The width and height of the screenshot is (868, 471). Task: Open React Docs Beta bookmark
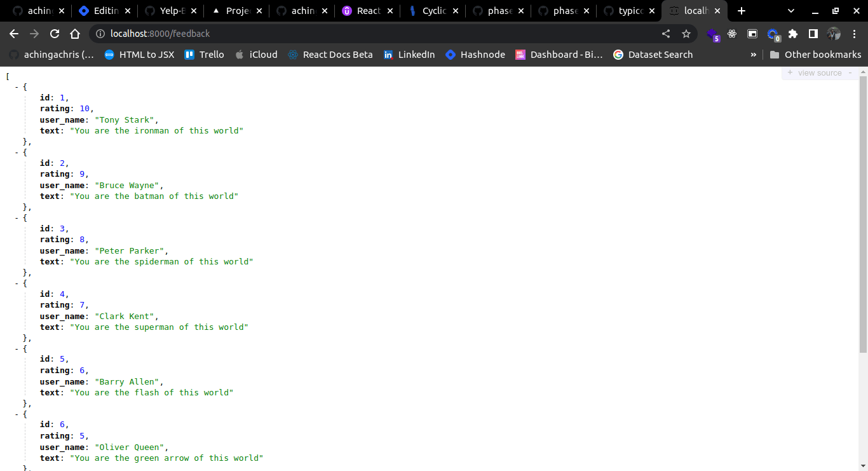[x=330, y=55]
